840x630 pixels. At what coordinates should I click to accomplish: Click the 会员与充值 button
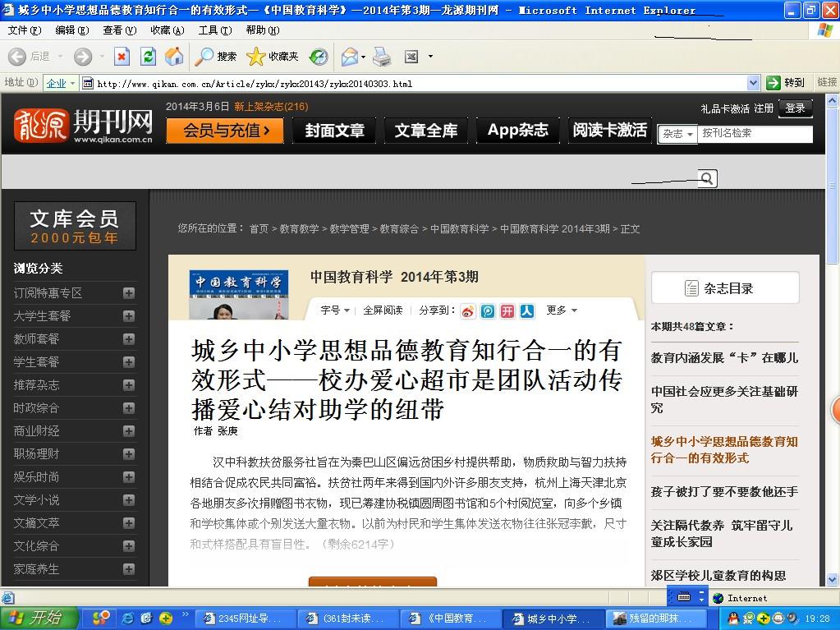226,131
